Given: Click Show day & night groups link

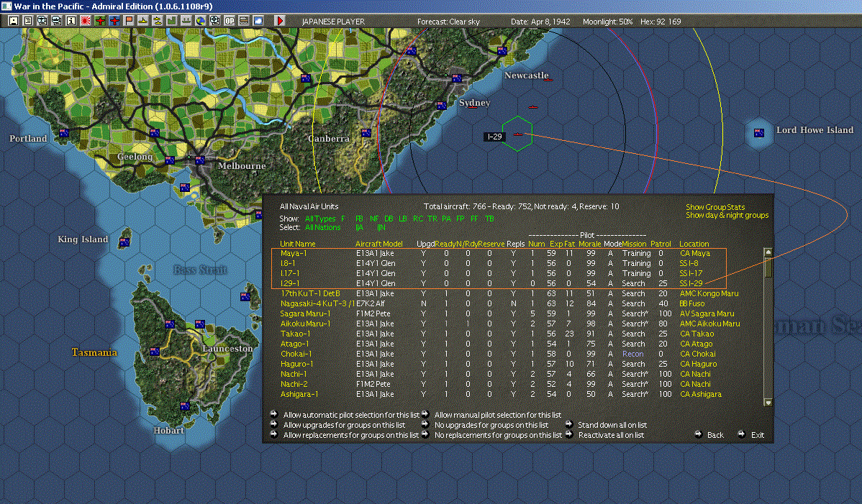Looking at the screenshot, I should [x=727, y=215].
